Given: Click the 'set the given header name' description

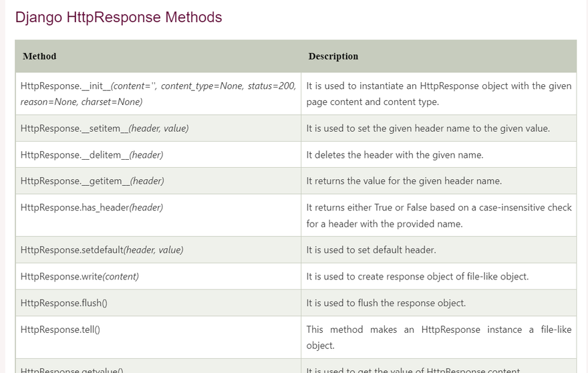Looking at the screenshot, I should 428,128.
